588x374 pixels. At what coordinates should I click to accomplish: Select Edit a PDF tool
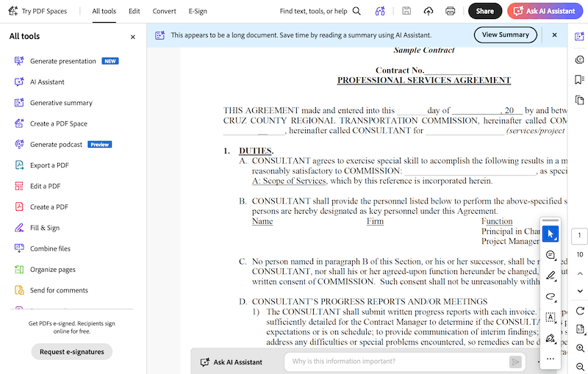click(37, 186)
